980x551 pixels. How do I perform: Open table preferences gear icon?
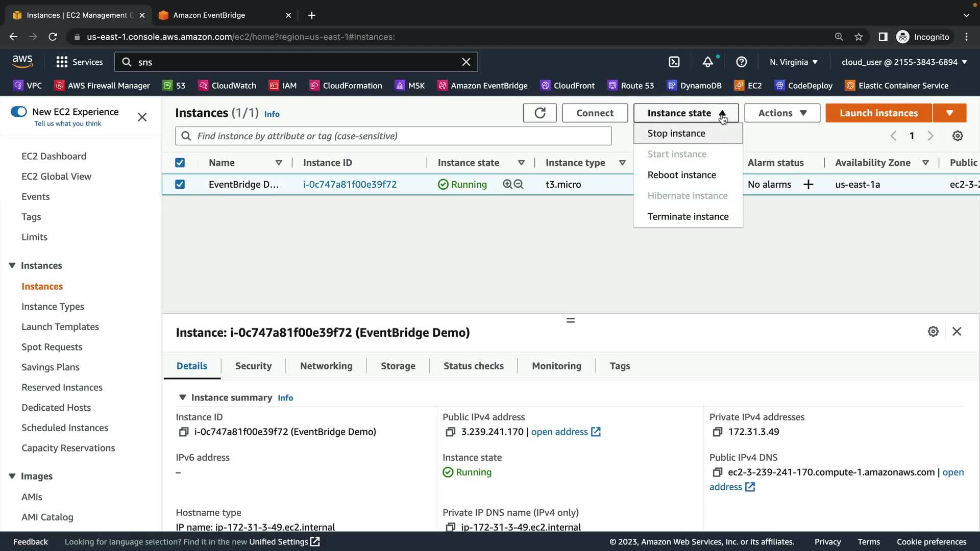[958, 136]
